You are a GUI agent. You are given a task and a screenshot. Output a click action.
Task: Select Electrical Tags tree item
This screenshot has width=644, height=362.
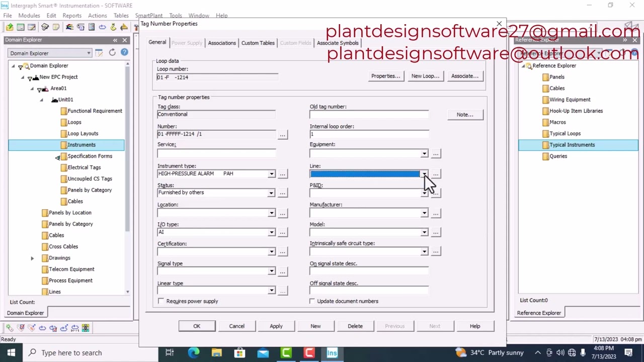84,167
